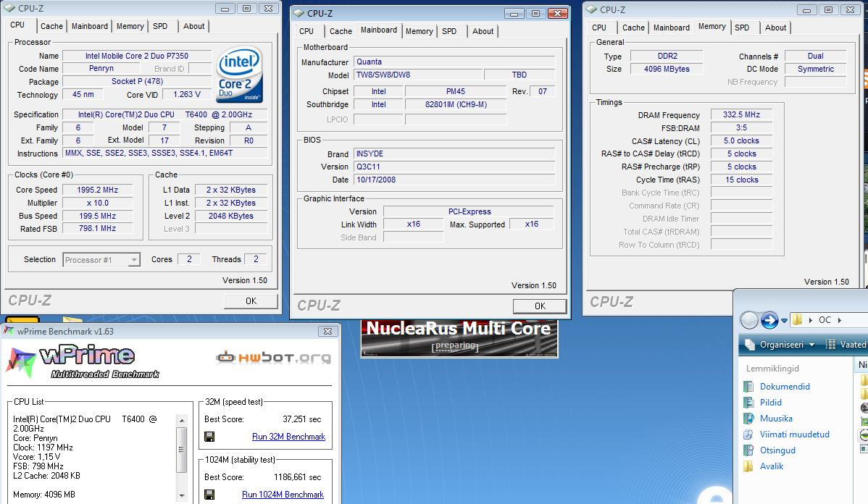The image size is (868, 504).
Task: Click the folder icon in Explorer address bar
Action: pos(797,320)
